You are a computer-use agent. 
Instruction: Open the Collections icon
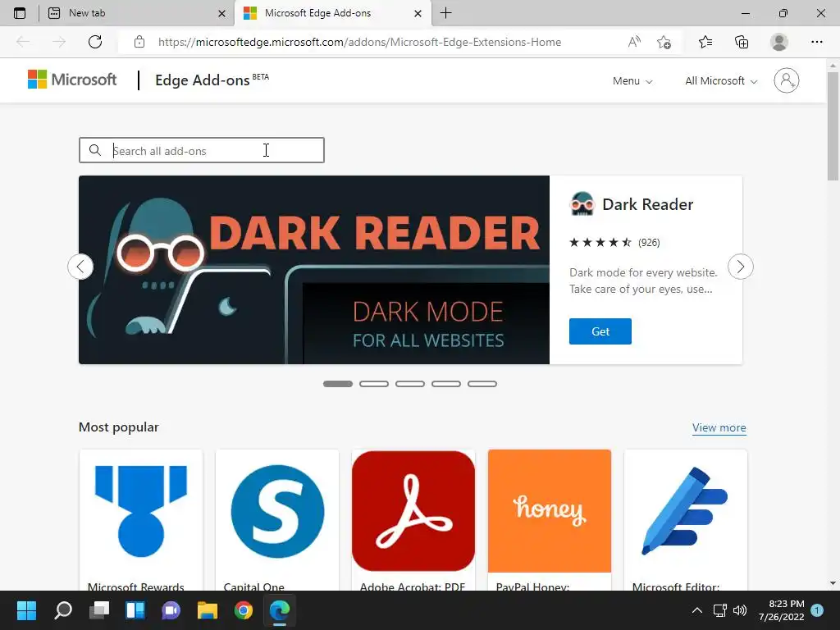pyautogui.click(x=742, y=42)
